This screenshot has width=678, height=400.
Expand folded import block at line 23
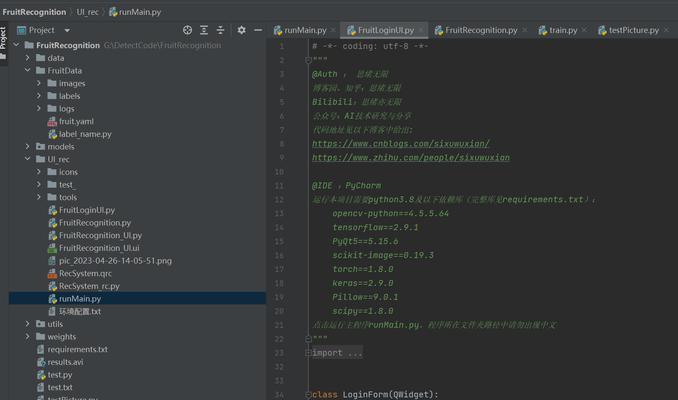point(308,353)
